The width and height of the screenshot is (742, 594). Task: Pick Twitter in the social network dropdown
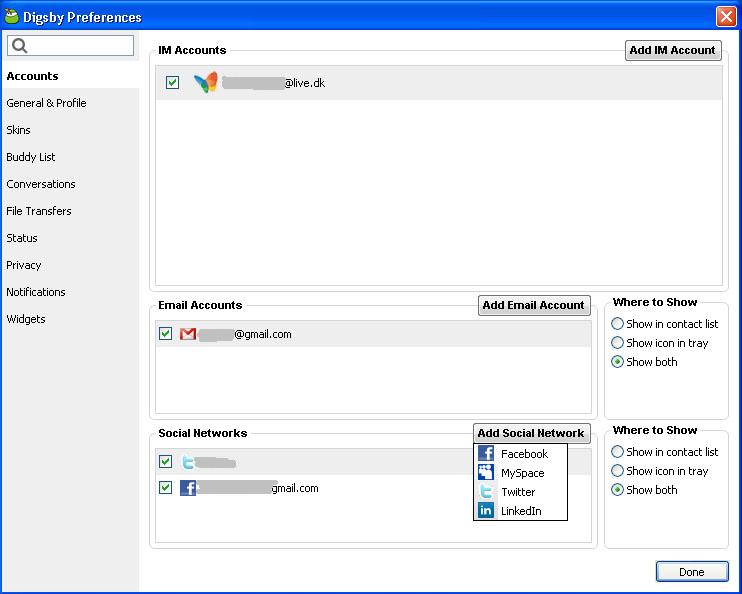click(x=517, y=492)
